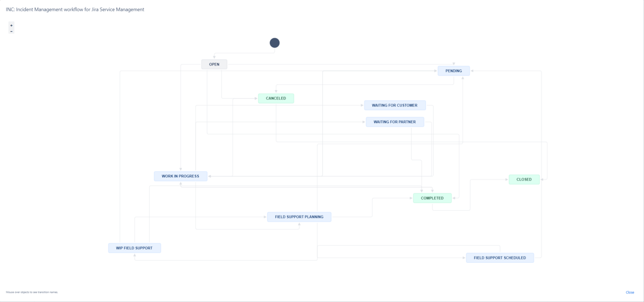
Task: Click the COMPLETED status node
Action: coord(432,198)
